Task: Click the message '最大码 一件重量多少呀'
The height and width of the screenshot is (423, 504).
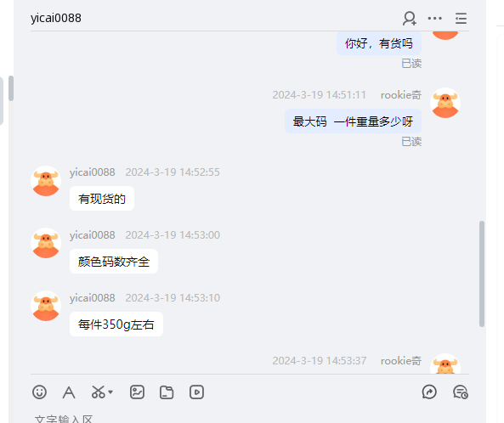Action: pos(353,121)
